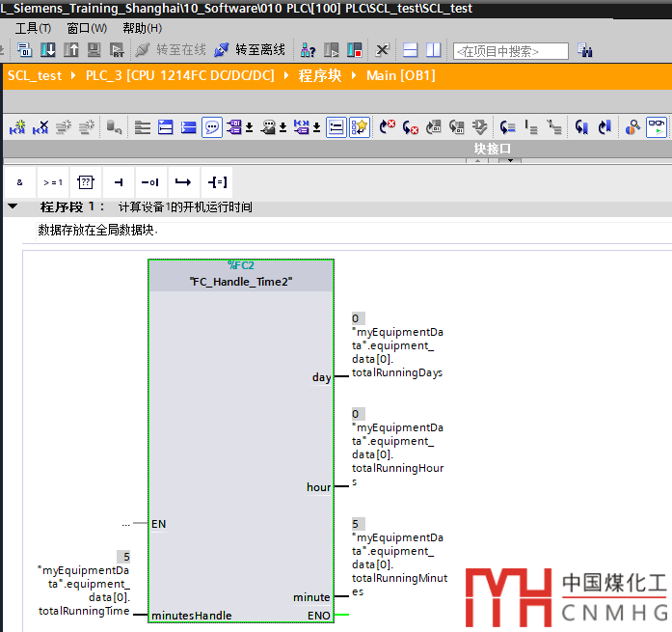Select the FC_Handle_Time2 block header

[x=241, y=282]
